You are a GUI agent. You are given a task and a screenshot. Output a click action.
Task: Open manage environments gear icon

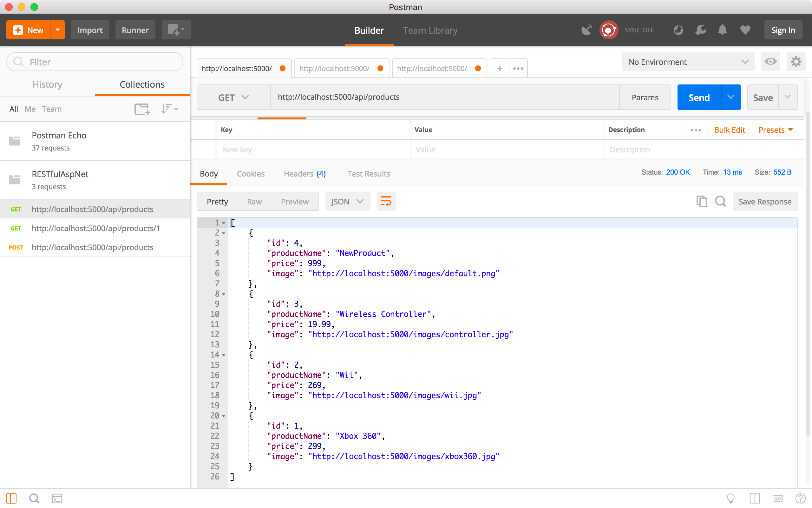(x=796, y=62)
